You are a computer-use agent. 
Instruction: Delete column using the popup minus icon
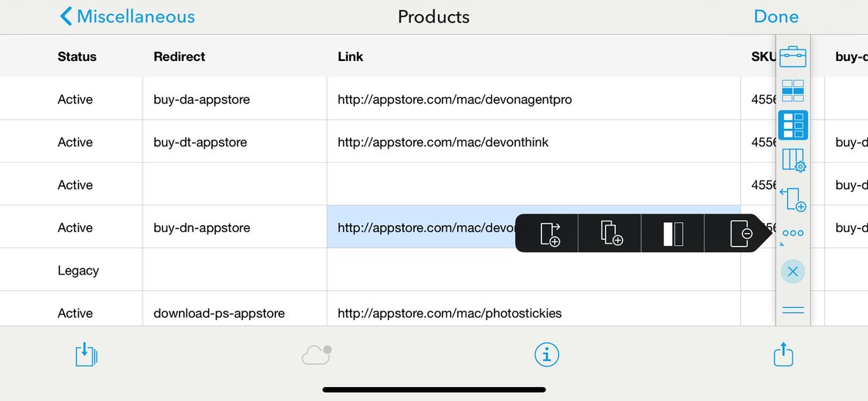click(741, 234)
